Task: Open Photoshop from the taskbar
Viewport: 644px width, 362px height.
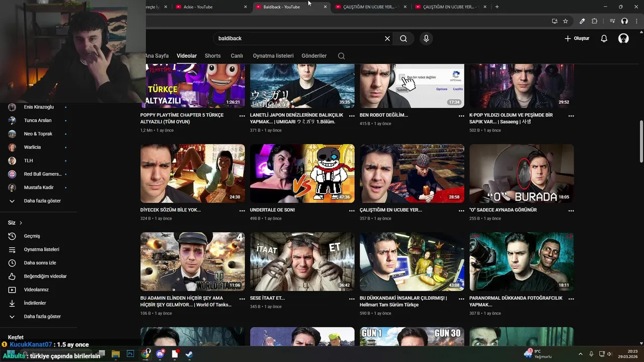Action: pyautogui.click(x=130, y=354)
